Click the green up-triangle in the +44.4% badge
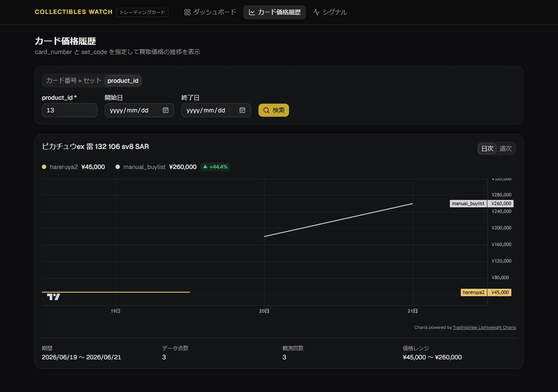The image size is (558, 392). click(x=205, y=166)
